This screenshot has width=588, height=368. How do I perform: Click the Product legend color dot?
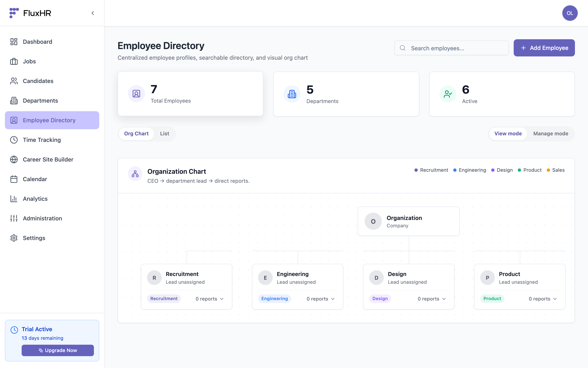click(x=519, y=170)
